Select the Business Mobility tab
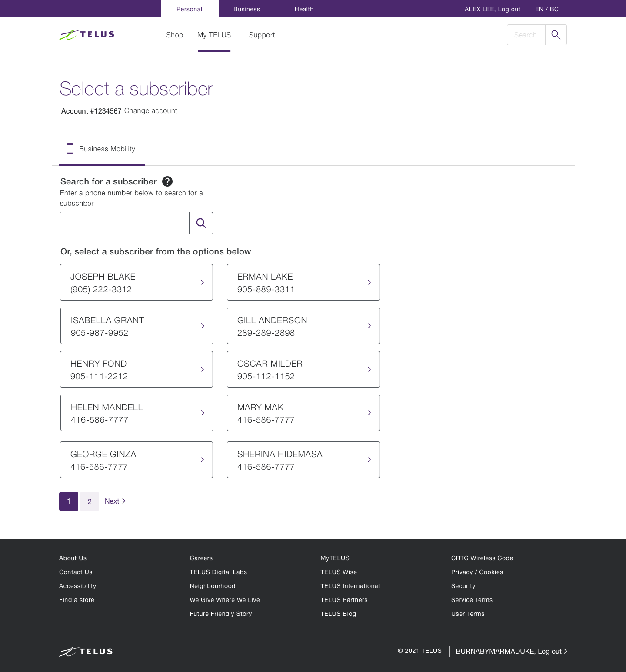Viewport: 626px width, 672px height. [x=102, y=149]
